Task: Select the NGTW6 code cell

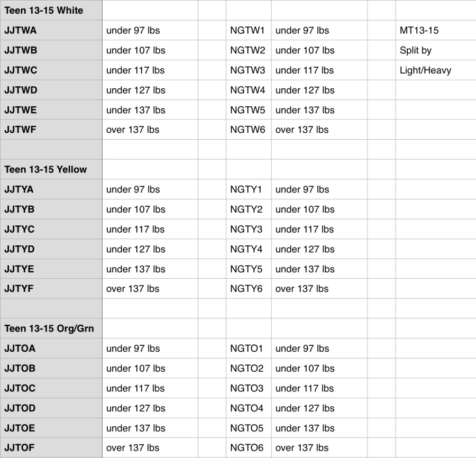Action: [247, 130]
